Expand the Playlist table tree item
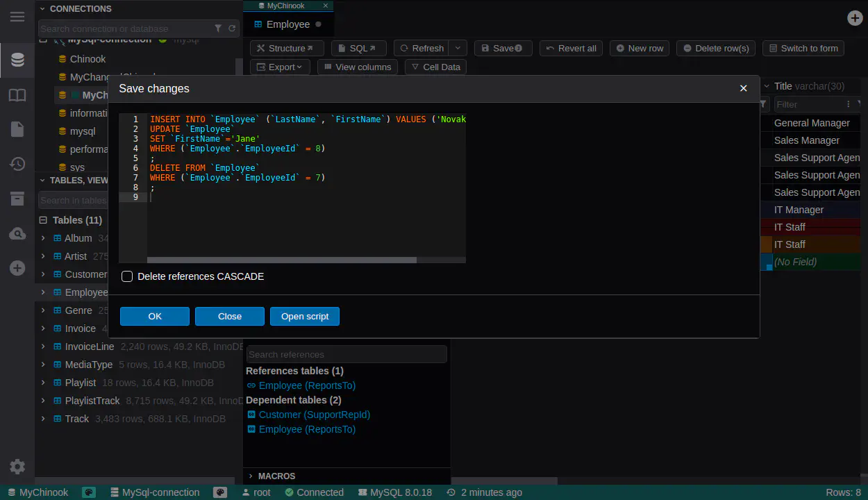 click(43, 383)
